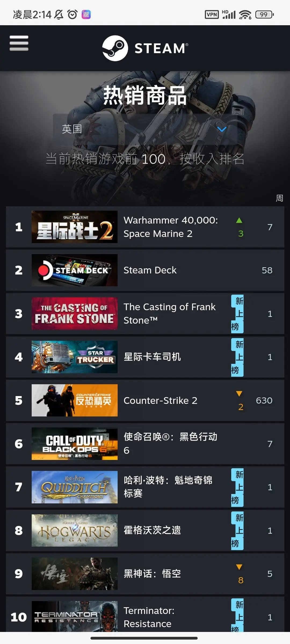
Task: Click the blue chevron arrow
Action: (x=222, y=129)
